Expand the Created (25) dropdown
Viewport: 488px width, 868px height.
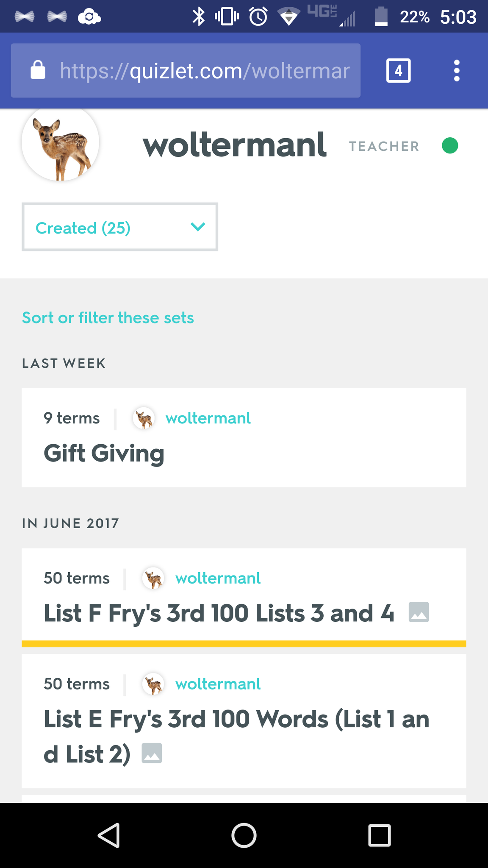coord(119,227)
